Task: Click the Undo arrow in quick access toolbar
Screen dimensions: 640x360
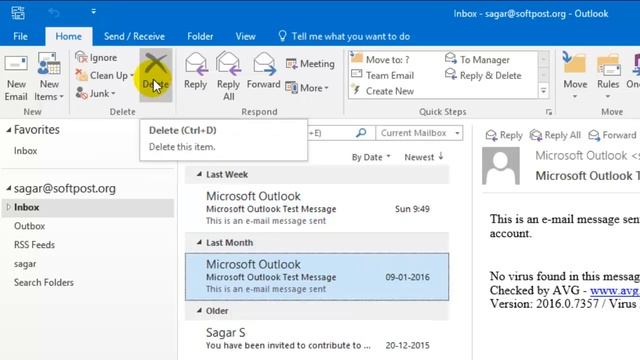Action: point(54,13)
